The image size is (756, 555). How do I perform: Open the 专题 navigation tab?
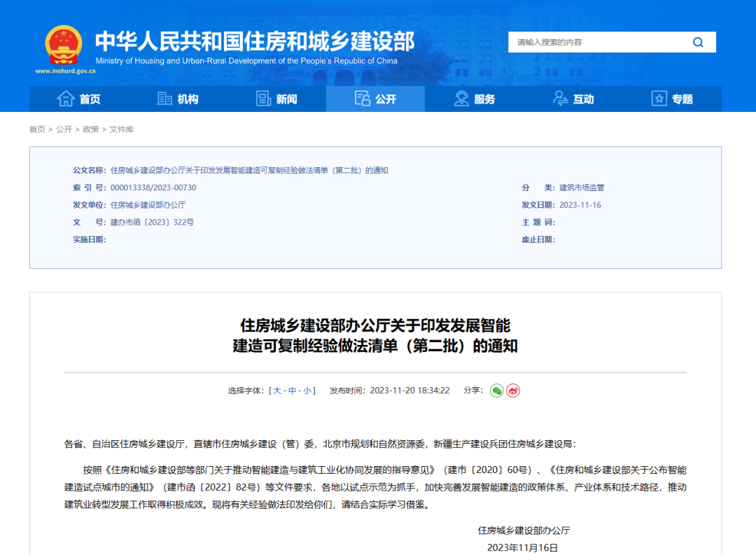click(672, 99)
